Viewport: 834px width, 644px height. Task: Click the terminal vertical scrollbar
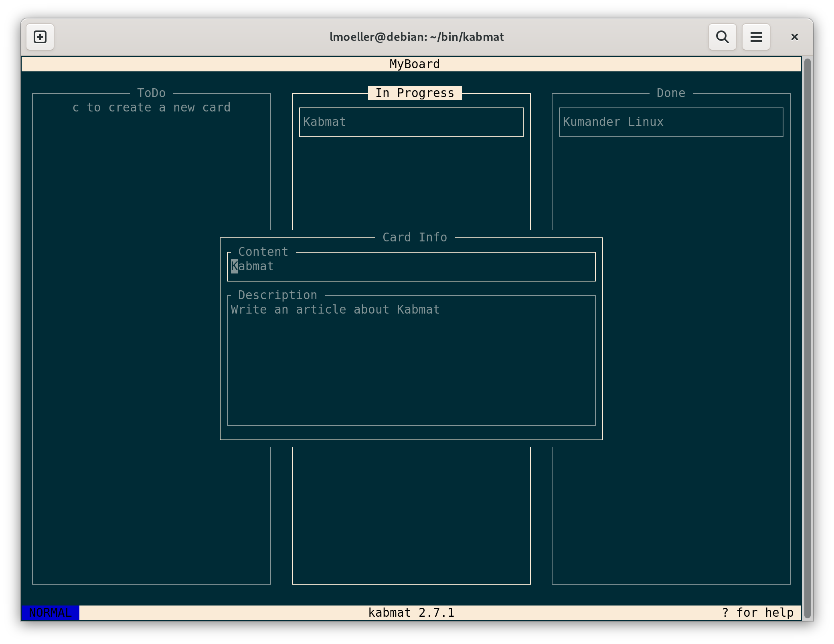point(808,338)
